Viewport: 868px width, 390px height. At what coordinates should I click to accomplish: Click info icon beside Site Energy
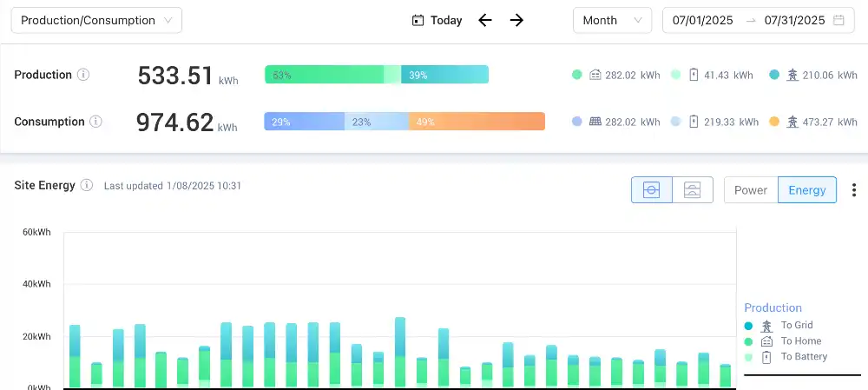[87, 185]
